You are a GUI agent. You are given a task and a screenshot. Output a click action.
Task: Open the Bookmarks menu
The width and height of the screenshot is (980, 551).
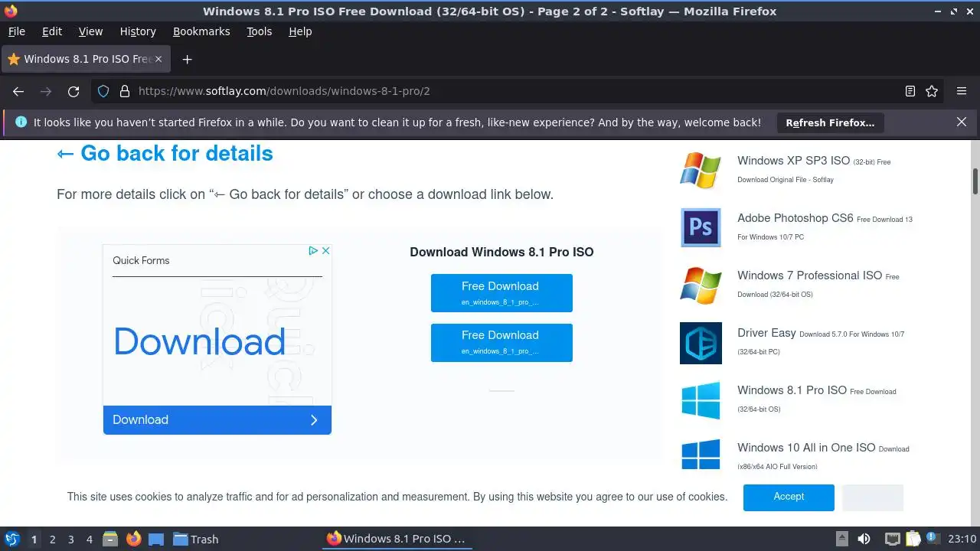pos(201,31)
